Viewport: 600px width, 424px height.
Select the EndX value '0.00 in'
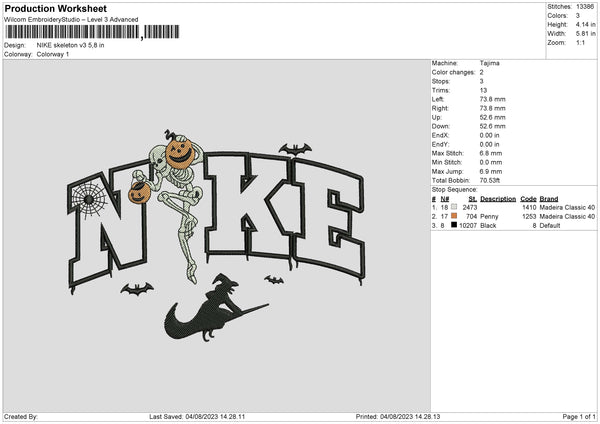point(489,135)
